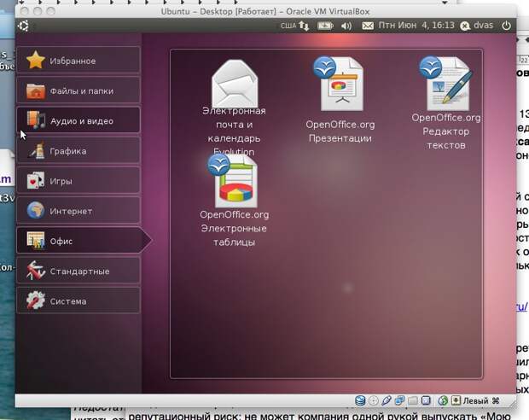Open the Избранное favorites category
Image resolution: width=529 pixels, height=420 pixels.
point(78,61)
